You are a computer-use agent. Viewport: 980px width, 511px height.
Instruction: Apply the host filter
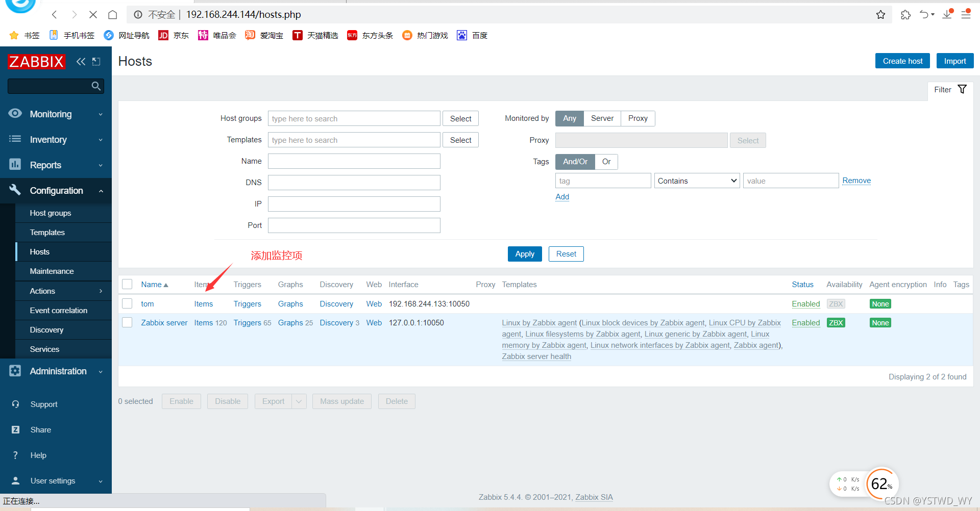tap(525, 253)
